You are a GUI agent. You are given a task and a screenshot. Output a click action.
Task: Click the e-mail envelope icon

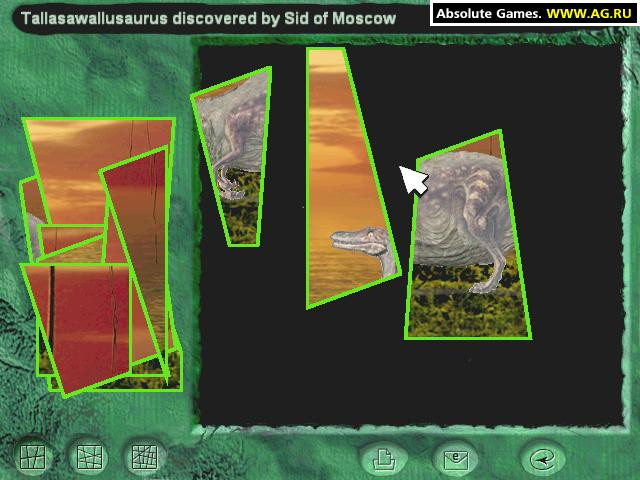point(456,460)
